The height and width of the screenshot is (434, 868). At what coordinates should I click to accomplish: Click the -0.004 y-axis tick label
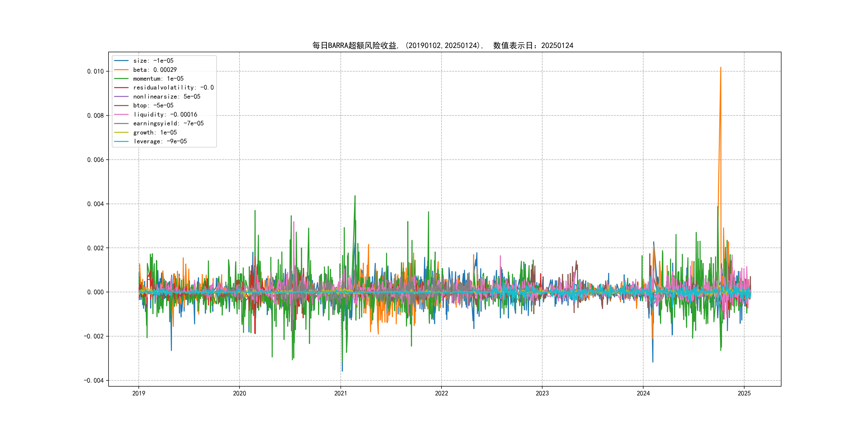point(94,380)
